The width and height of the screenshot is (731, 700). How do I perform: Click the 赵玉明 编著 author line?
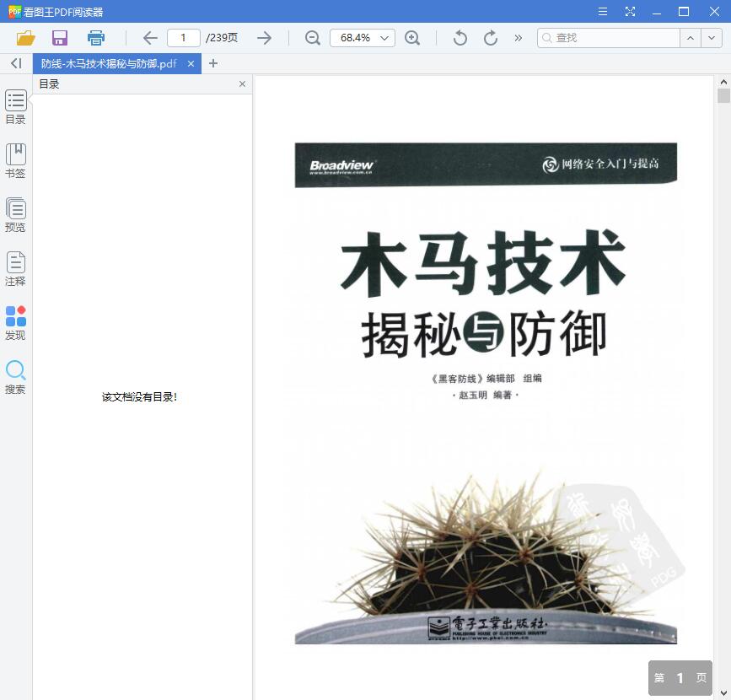(486, 395)
